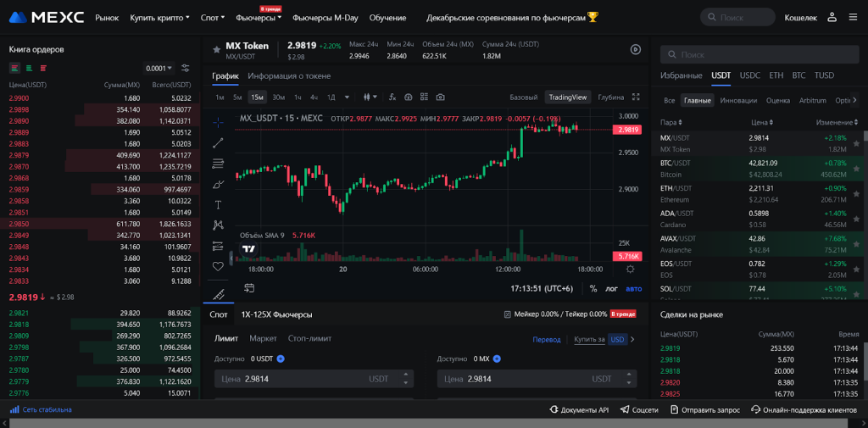
Task: Open the indicators fx icon
Action: (392, 97)
